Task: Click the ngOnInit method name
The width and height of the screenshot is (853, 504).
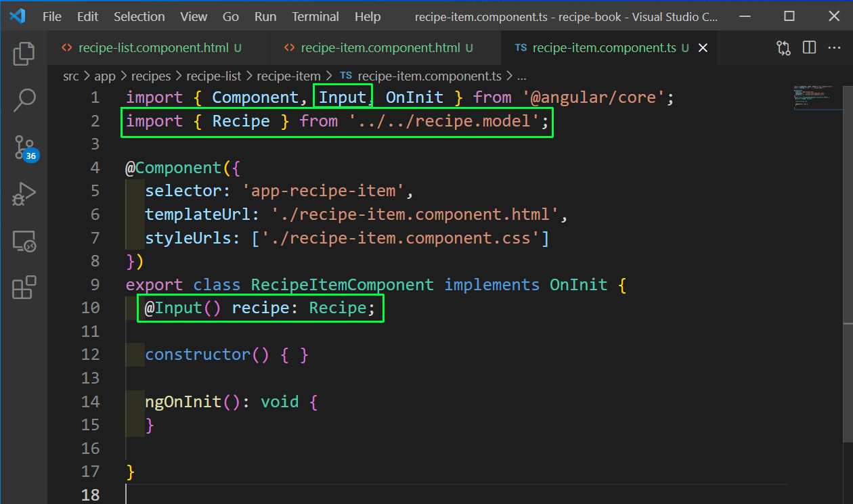Action: pos(183,401)
